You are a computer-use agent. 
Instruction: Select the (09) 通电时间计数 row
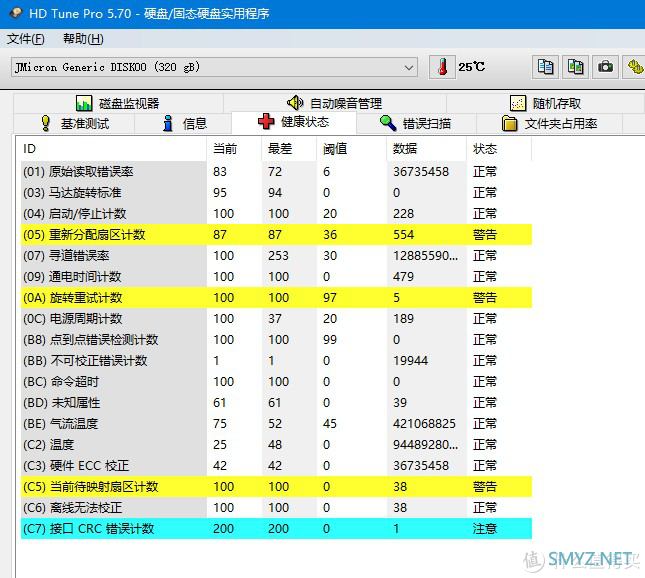(276, 276)
